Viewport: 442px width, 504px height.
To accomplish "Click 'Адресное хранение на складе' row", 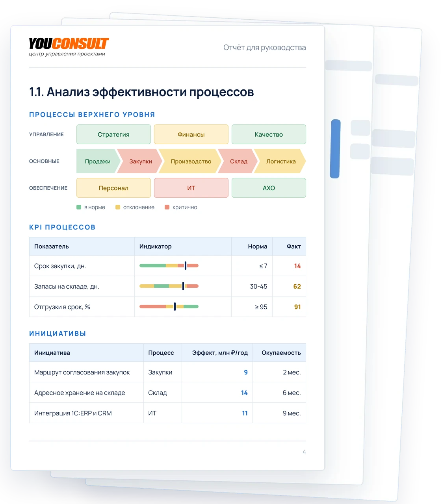I will click(x=167, y=393).
